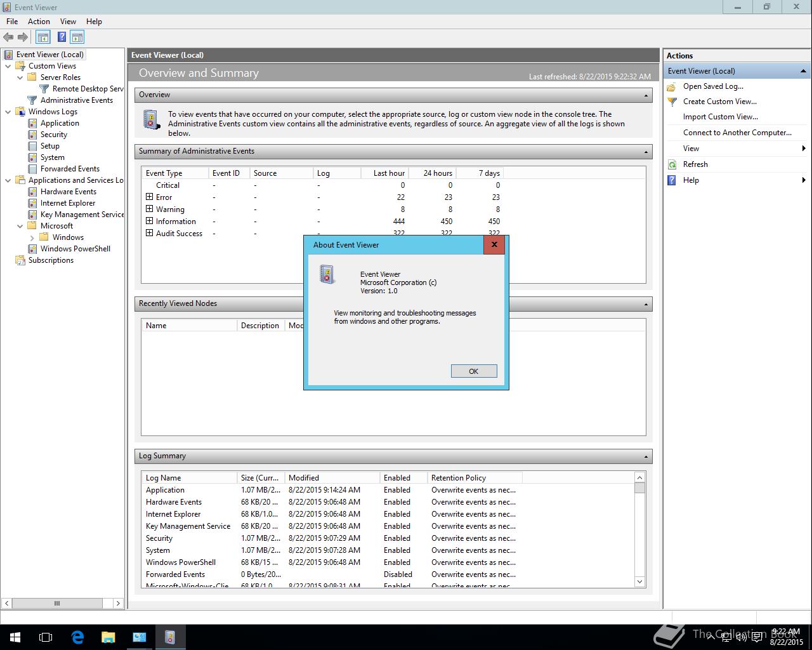The height and width of the screenshot is (650, 812).
Task: Open the Windows Start button
Action: point(15,637)
